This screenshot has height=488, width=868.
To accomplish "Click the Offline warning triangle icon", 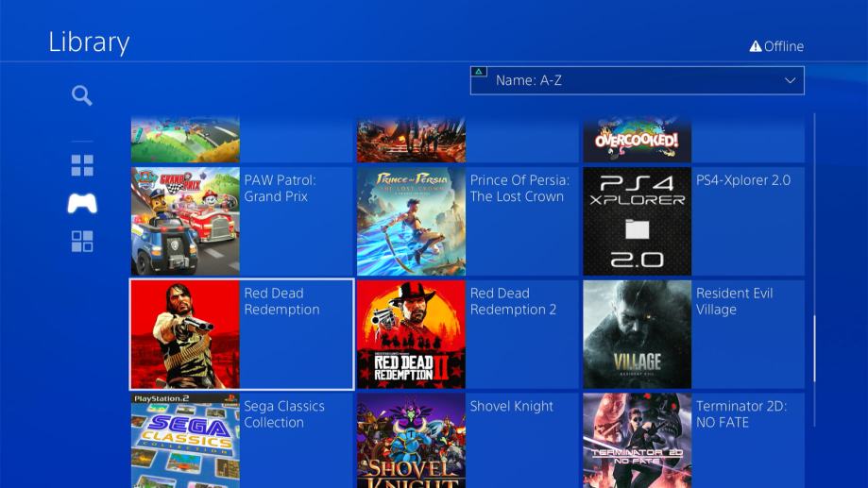I will (x=755, y=46).
